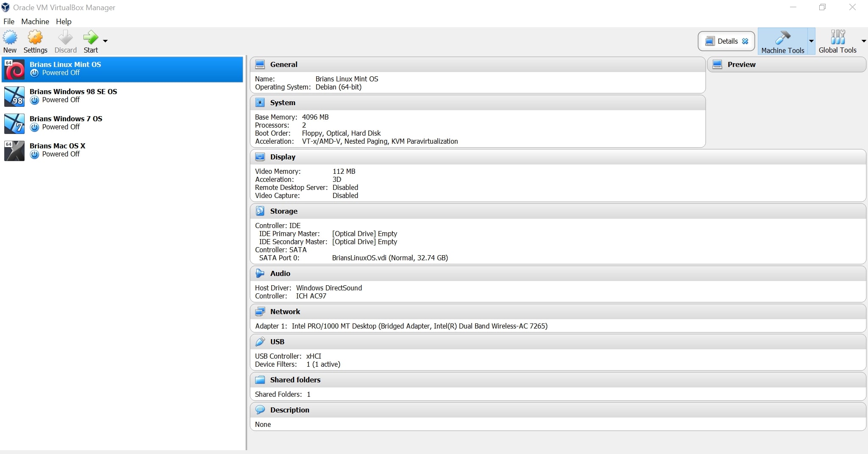Image resolution: width=868 pixels, height=454 pixels.
Task: Click the Windows 98 OS icon
Action: coord(14,97)
